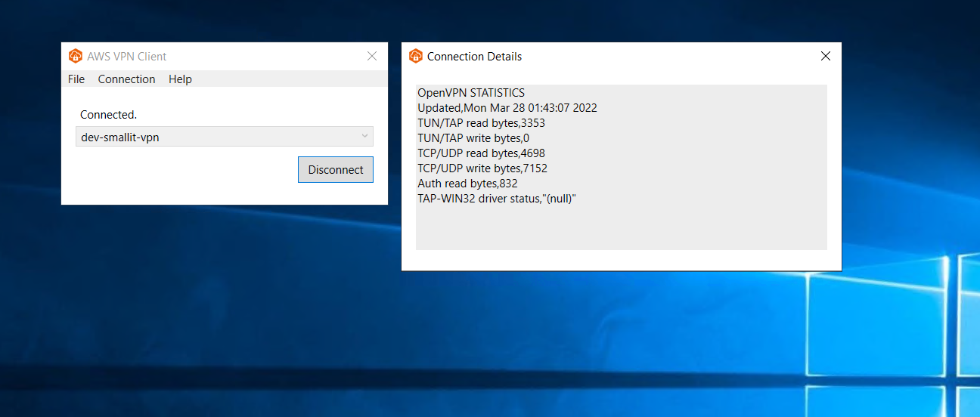Click the Connection Details title text
Screen dimensions: 980x417
(474, 57)
